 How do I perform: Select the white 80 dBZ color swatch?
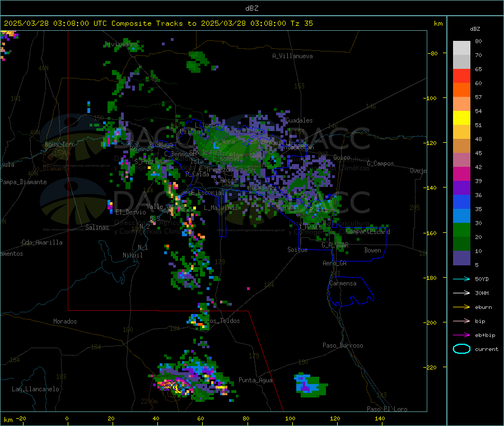coord(461,48)
